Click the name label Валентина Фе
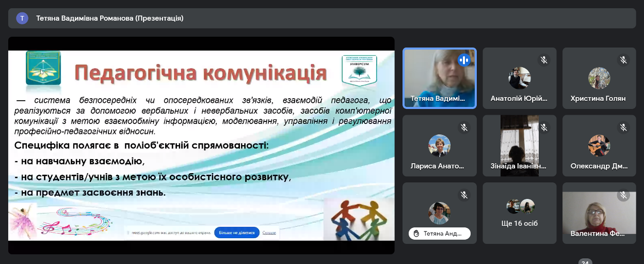This screenshot has height=264, width=644. (x=598, y=234)
